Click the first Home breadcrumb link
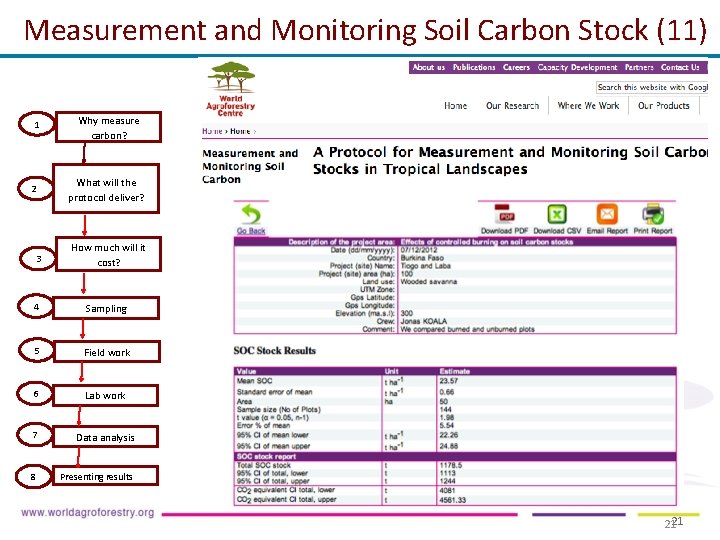Screen dimensions: 720x540 coord(212,131)
